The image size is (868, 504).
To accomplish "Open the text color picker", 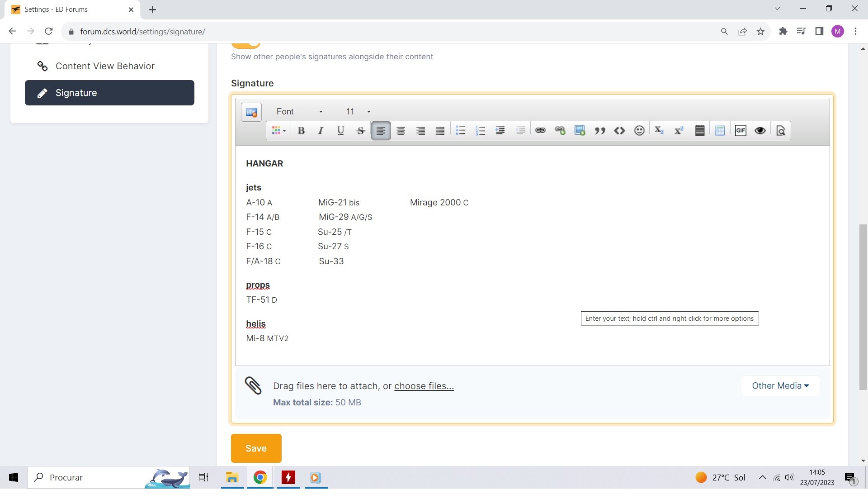I will click(x=279, y=131).
